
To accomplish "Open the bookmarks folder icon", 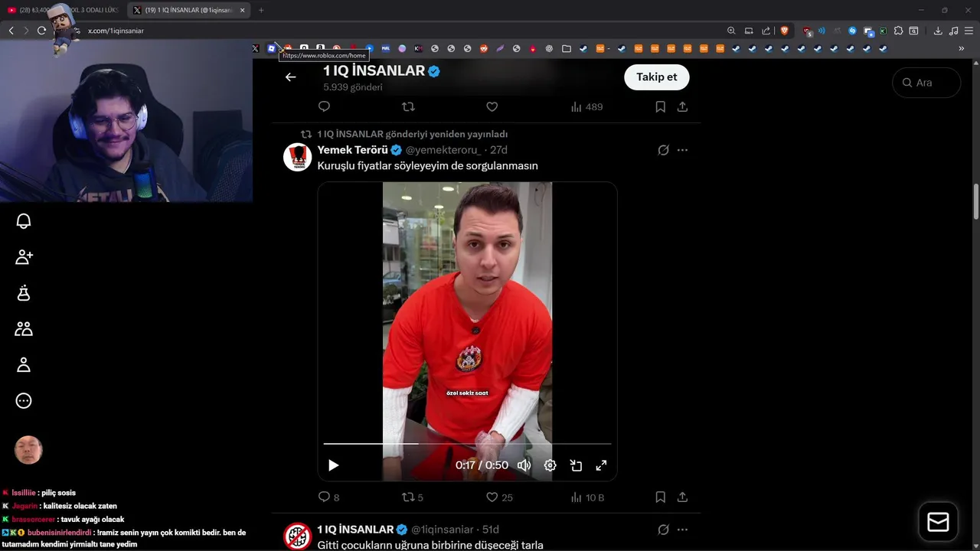I will click(x=567, y=48).
